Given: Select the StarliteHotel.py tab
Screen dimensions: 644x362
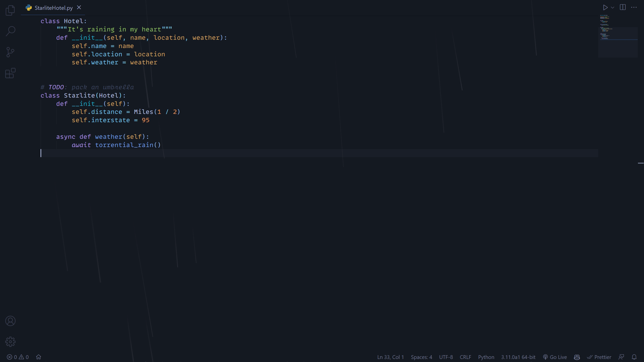Looking at the screenshot, I should click(53, 8).
